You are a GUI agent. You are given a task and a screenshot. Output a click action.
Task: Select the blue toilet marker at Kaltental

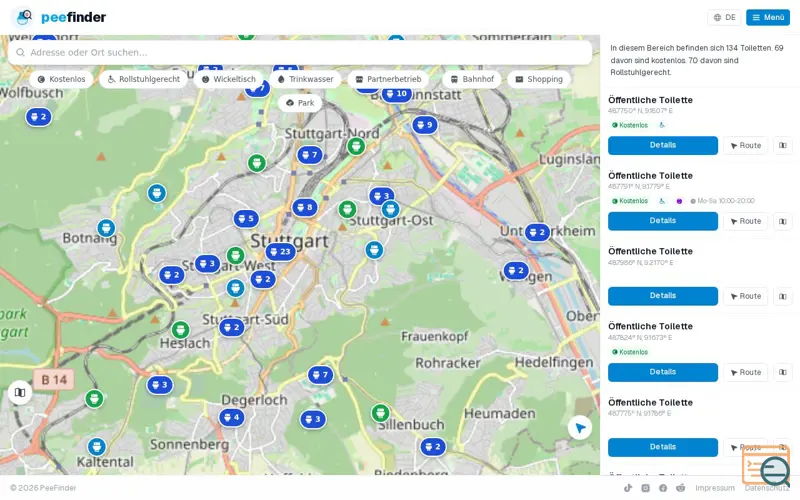96,447
